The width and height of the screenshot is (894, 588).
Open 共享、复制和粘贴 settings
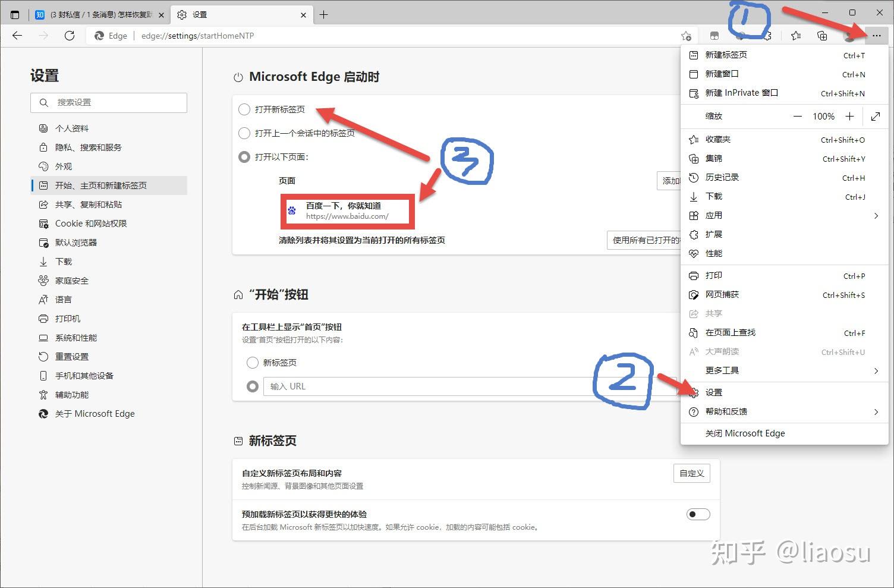pyautogui.click(x=109, y=205)
